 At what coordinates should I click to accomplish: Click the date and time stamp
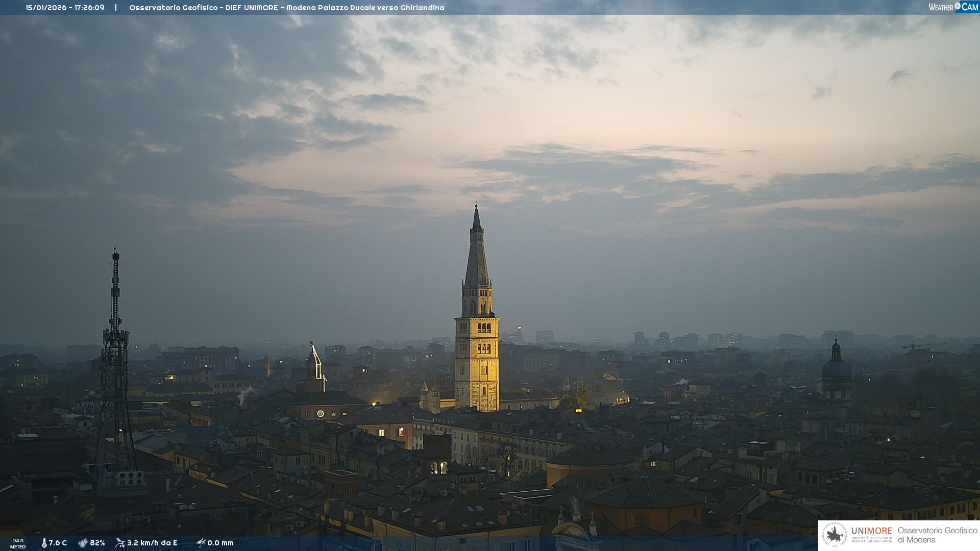pos(65,8)
